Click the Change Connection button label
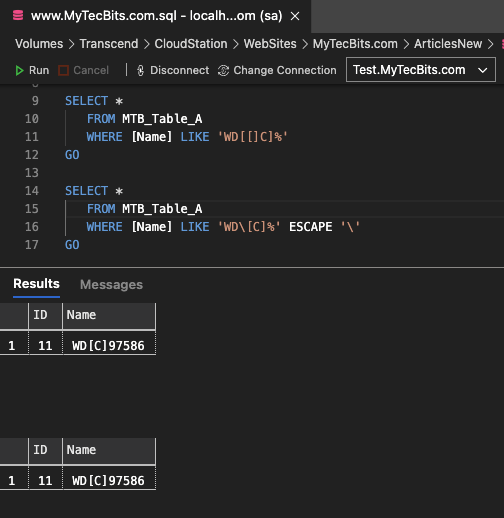This screenshot has width=504, height=518. [285, 70]
